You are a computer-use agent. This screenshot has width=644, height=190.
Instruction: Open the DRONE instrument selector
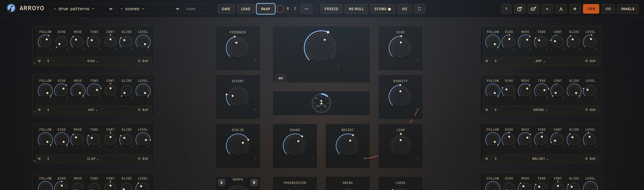541,110
